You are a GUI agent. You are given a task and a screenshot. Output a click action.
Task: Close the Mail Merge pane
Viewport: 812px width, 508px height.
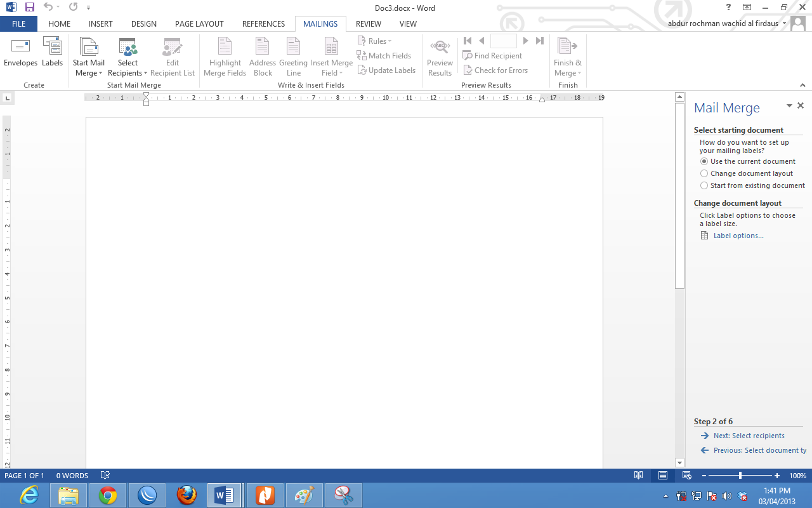pyautogui.click(x=801, y=106)
